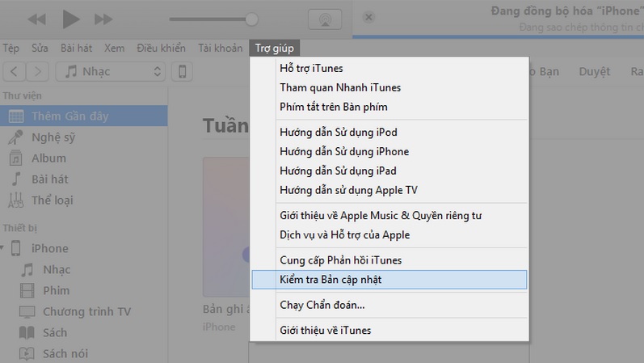The image size is (644, 363).
Task: Choose Hướng dẫn Sử dụng iPhone
Action: click(389, 152)
